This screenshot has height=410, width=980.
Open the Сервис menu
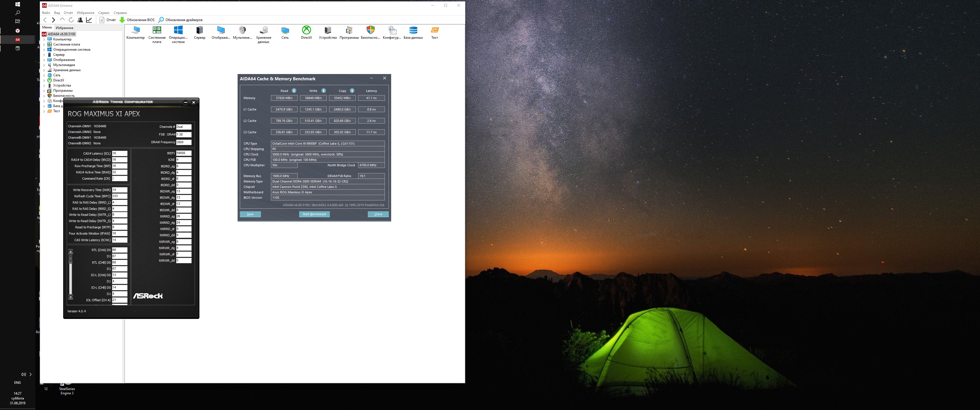[103, 13]
